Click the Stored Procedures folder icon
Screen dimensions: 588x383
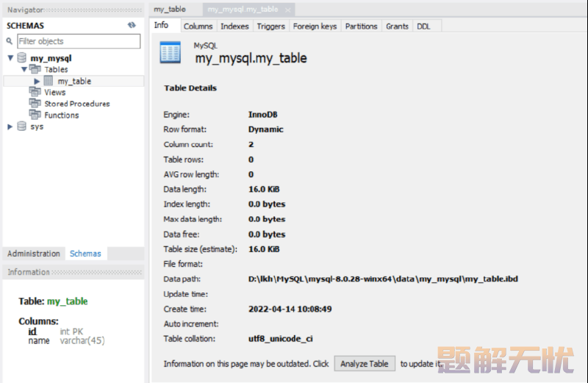pyautogui.click(x=35, y=103)
